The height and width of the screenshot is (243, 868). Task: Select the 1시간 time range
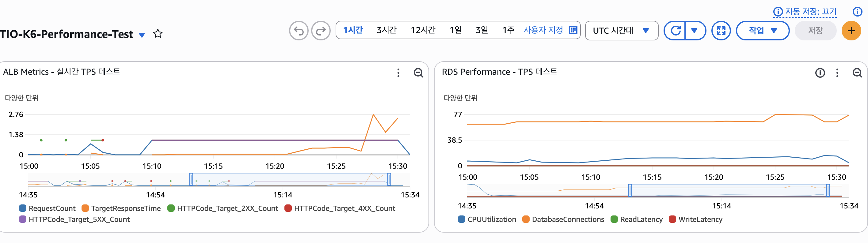(353, 30)
